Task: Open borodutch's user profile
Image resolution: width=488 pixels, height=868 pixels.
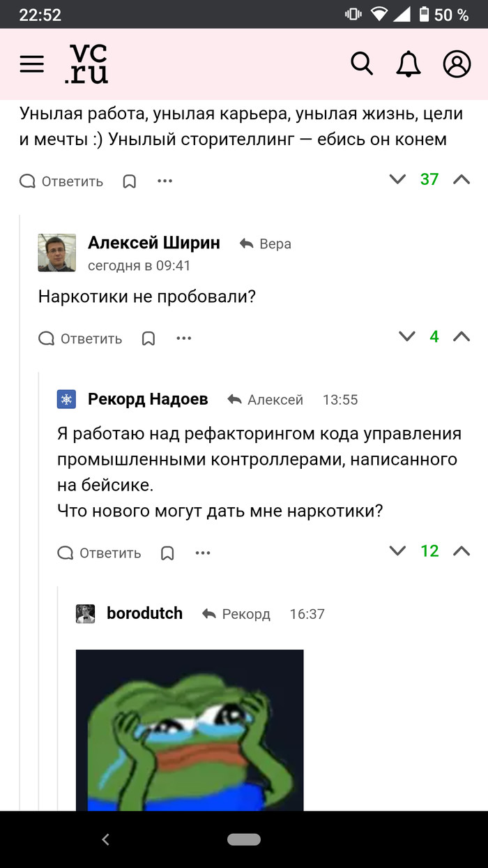Action: coord(144,613)
